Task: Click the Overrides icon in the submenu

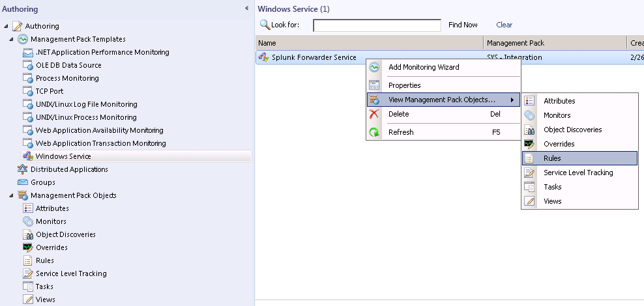Action: pyautogui.click(x=530, y=144)
